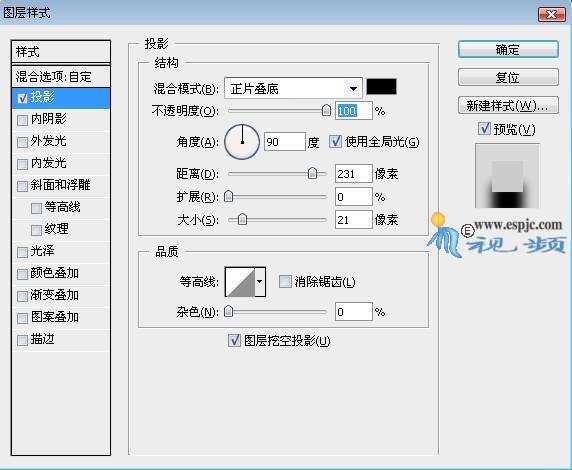
Task: Click the style preview thumbnail
Action: click(x=507, y=176)
